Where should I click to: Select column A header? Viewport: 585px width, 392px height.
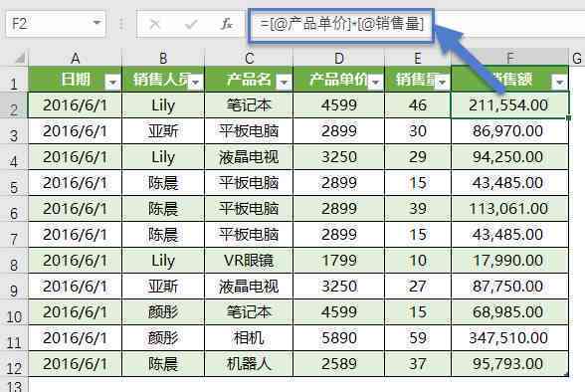click(x=75, y=58)
